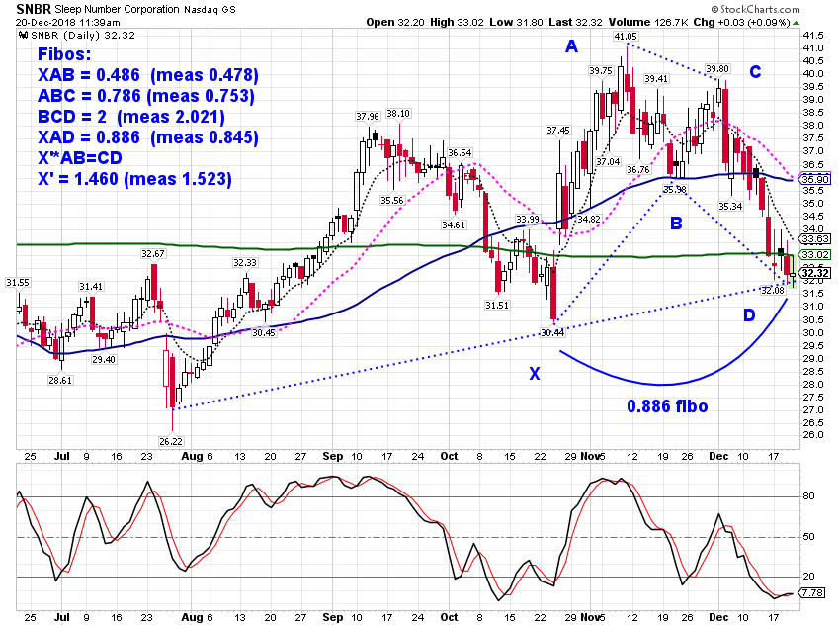Select the 39.80 peak label near point C
The height and width of the screenshot is (626, 840).
pyautogui.click(x=716, y=68)
